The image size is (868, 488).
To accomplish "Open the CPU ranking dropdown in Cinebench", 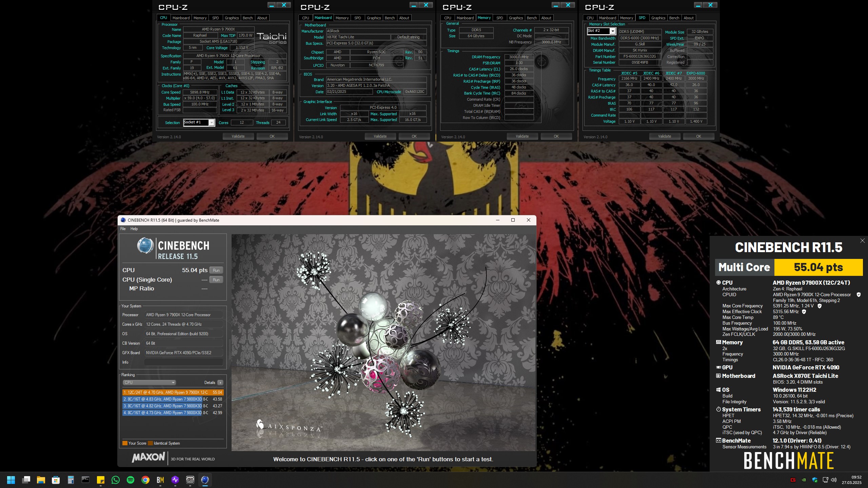I will [x=149, y=383].
